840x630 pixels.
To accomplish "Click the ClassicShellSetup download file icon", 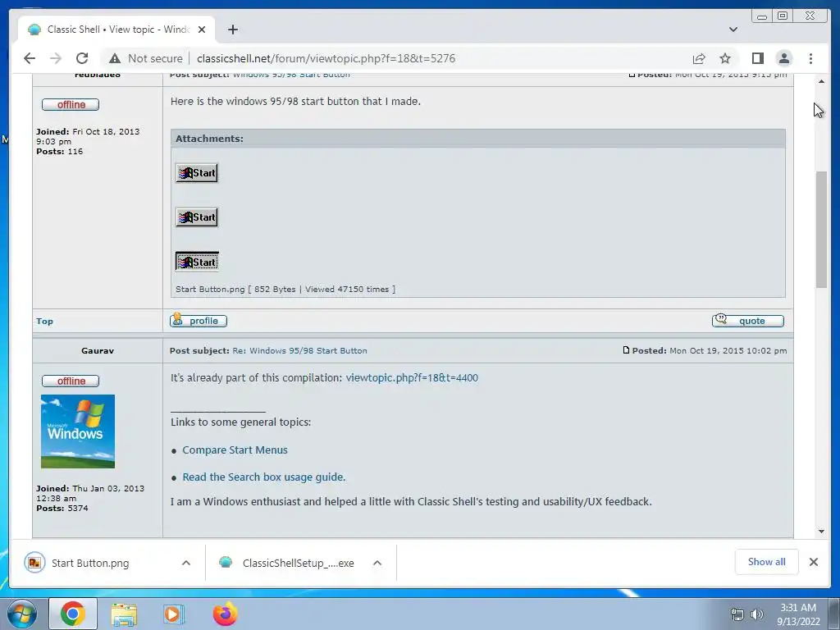I will (226, 563).
